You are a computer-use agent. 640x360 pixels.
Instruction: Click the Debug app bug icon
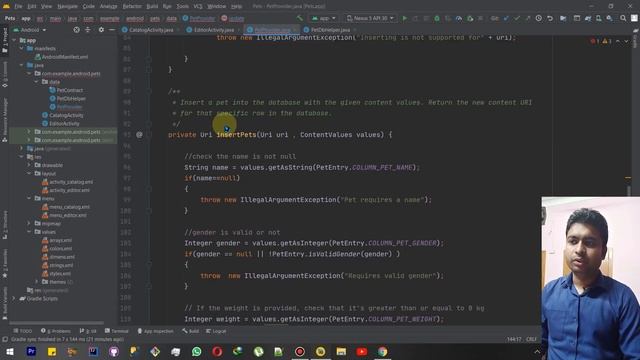click(x=437, y=18)
